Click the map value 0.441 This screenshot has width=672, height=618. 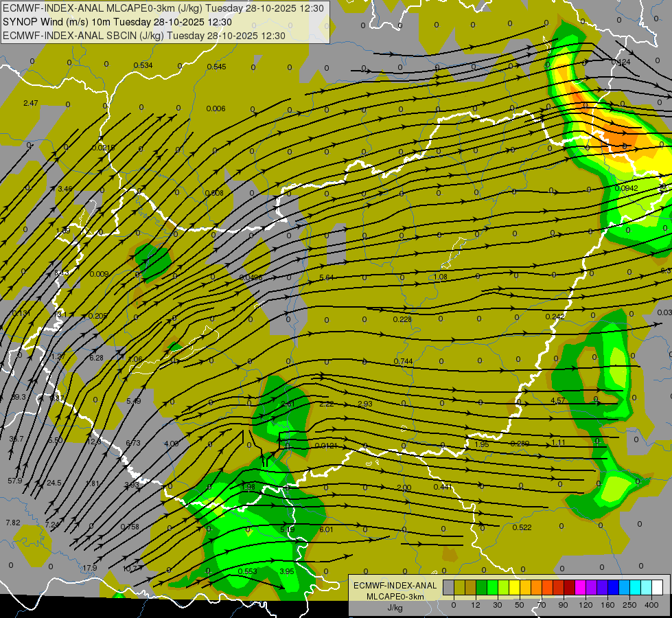(x=443, y=487)
